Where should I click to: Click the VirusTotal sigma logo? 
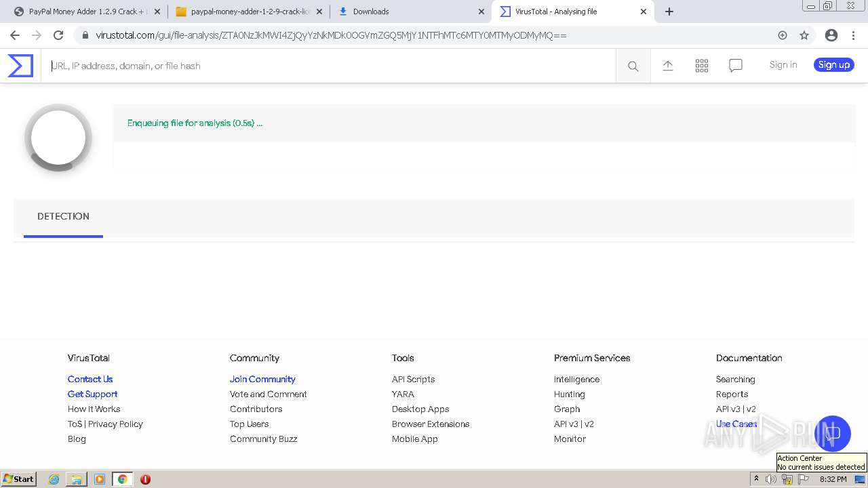click(x=20, y=66)
